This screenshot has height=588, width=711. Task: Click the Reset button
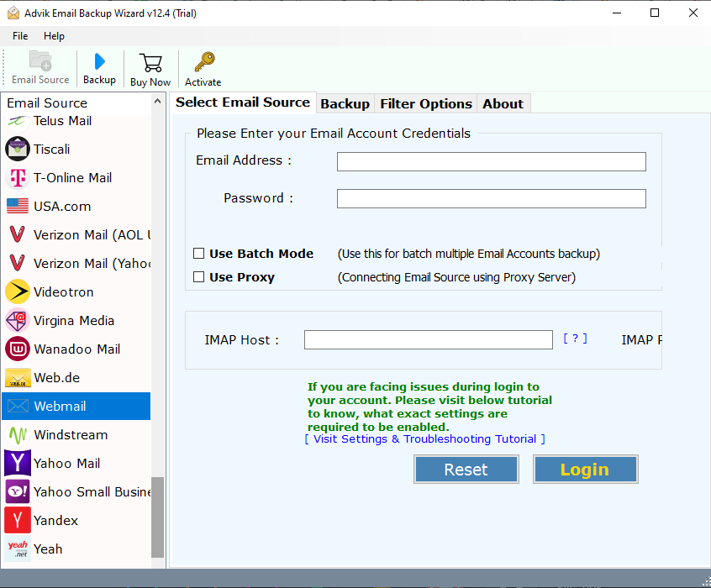pos(466,470)
